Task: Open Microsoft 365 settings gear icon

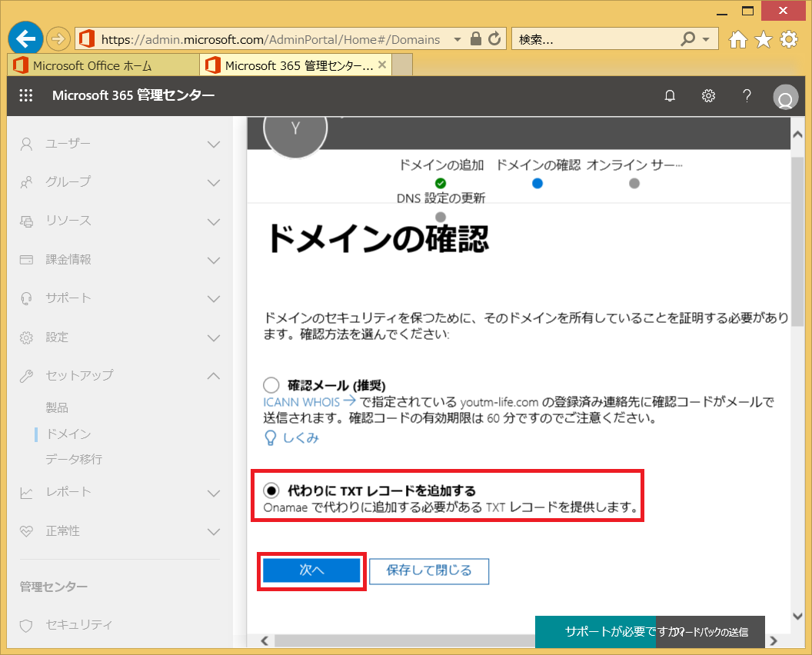Action: 708,96
